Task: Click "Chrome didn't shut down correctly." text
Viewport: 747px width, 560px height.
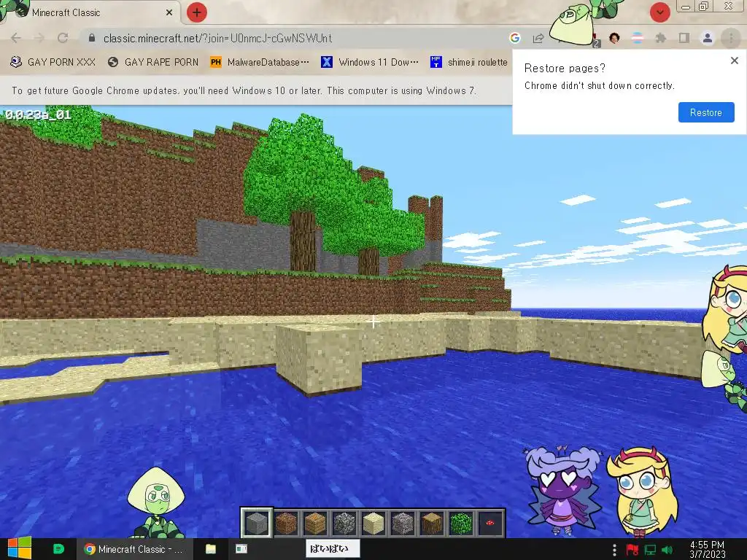Action: pos(600,86)
